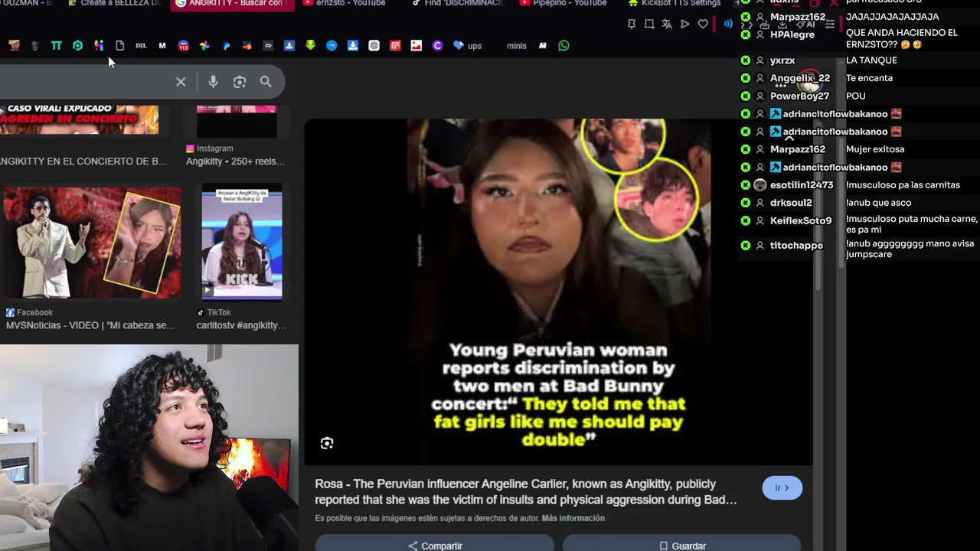Open the red picture bookmark icon

pos(416,46)
